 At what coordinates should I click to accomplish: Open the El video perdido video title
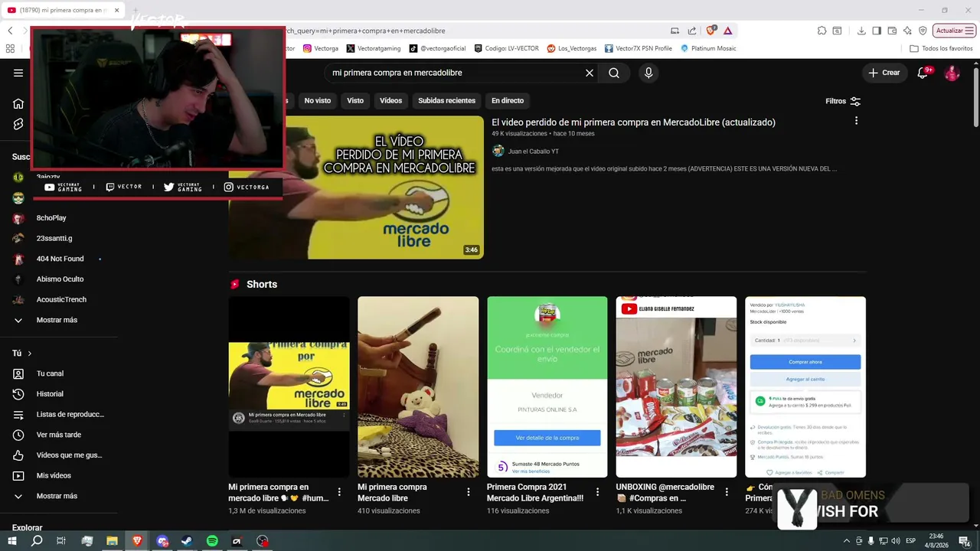coord(633,122)
